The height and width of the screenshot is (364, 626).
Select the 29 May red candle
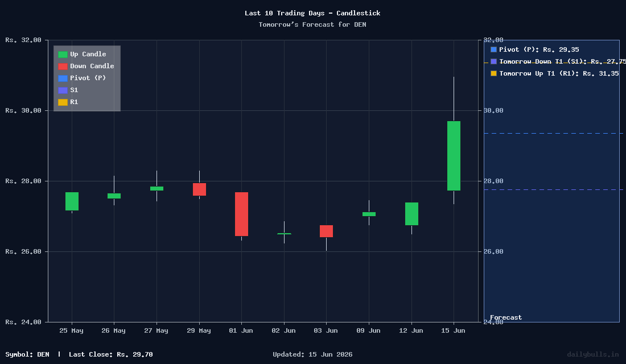199,189
